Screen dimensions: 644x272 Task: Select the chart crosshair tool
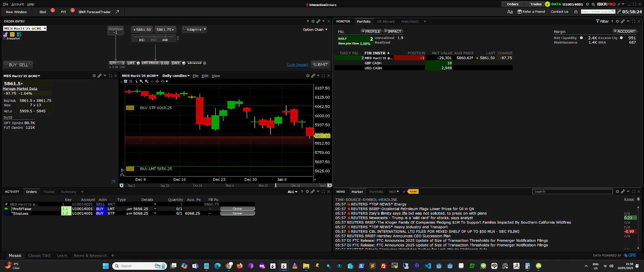(x=152, y=81)
